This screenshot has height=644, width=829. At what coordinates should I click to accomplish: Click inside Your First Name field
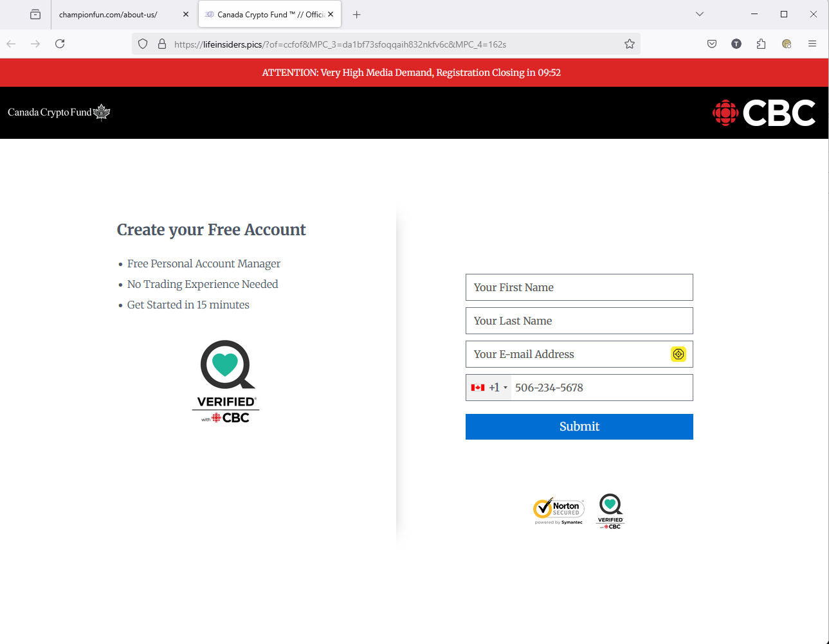(x=579, y=287)
